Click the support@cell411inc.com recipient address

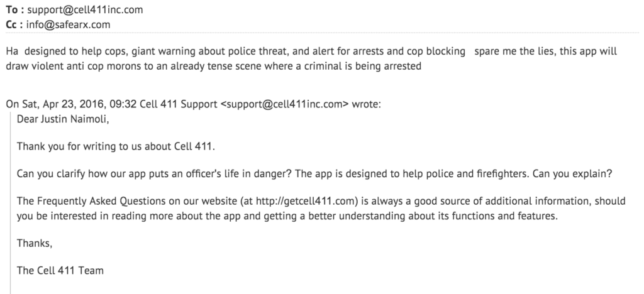click(x=85, y=10)
